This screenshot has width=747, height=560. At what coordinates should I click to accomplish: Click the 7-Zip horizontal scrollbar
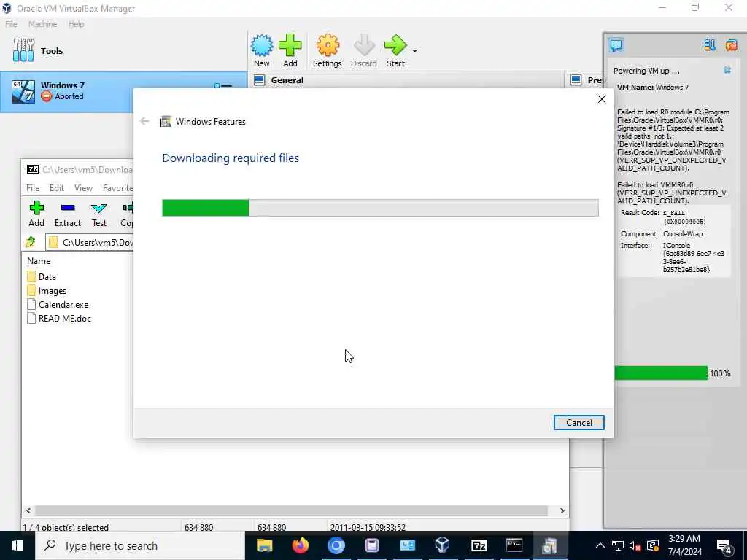(291, 510)
